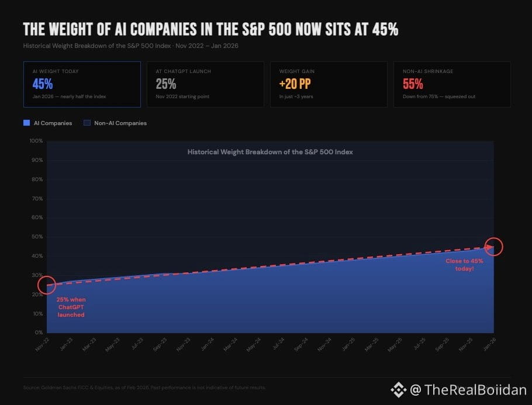Click the 'Close to 45% today!' annotation
Image resolution: width=532 pixels, height=405 pixels.
(465, 265)
